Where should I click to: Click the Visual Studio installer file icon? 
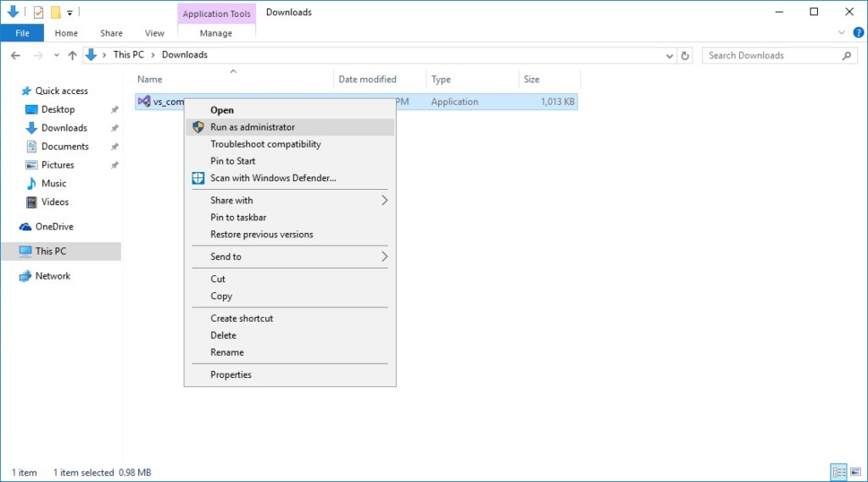point(144,102)
